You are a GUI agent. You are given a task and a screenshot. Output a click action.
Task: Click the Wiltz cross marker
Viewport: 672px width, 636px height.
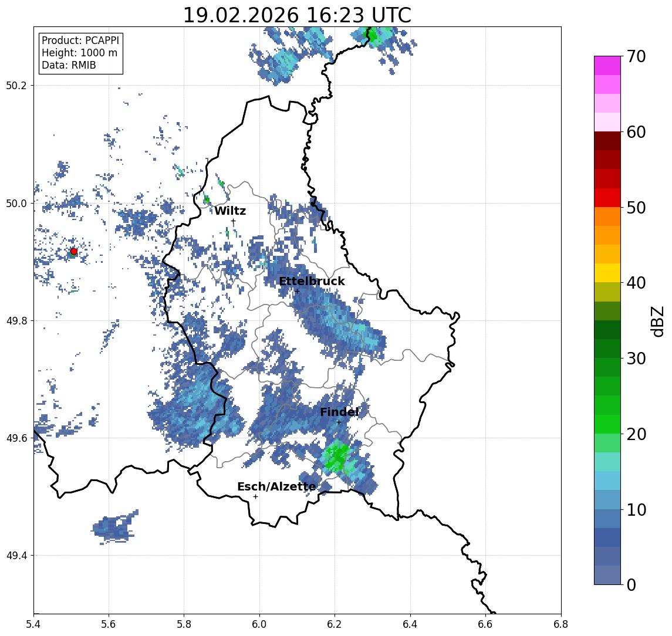click(233, 221)
